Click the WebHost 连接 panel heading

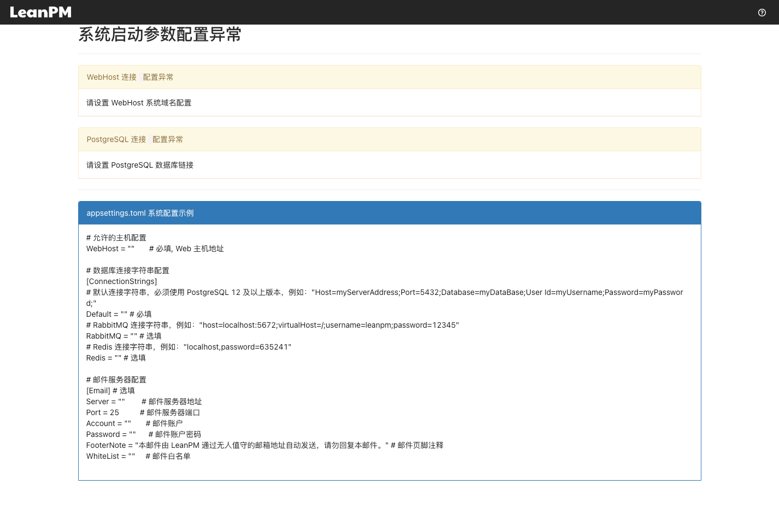[112, 77]
